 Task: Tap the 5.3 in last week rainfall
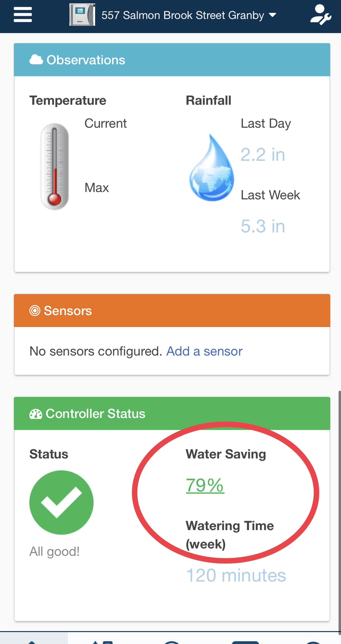263,226
